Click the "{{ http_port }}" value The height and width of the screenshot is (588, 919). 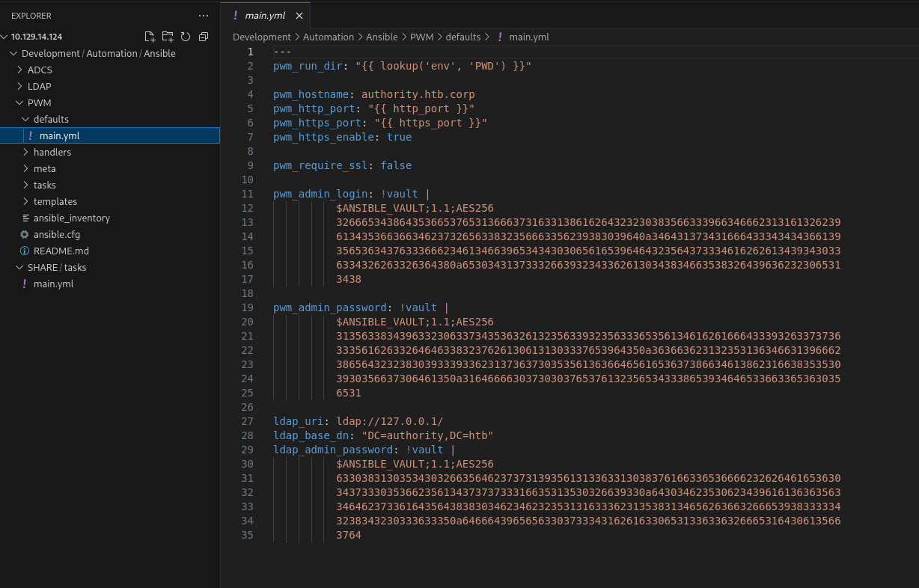[x=421, y=108]
